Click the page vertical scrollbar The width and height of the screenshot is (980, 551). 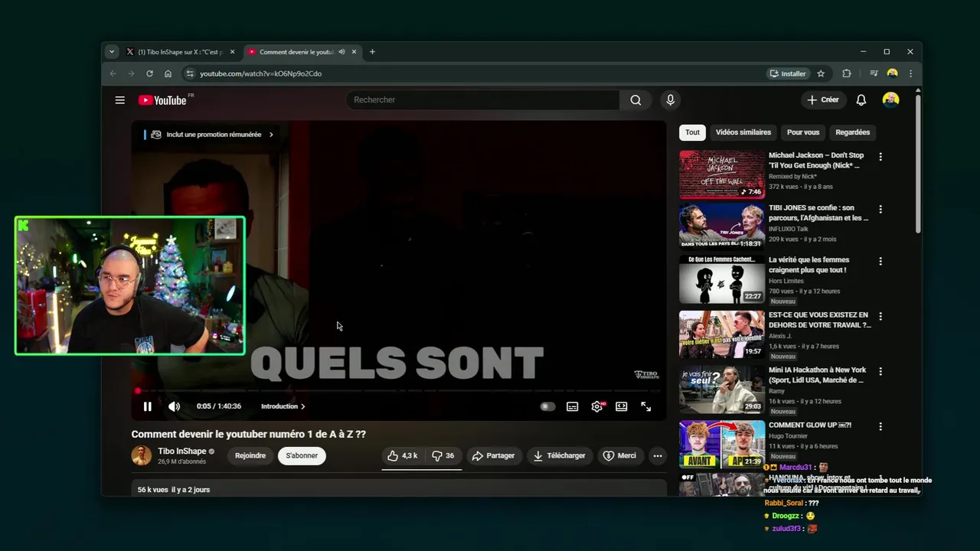(x=918, y=165)
